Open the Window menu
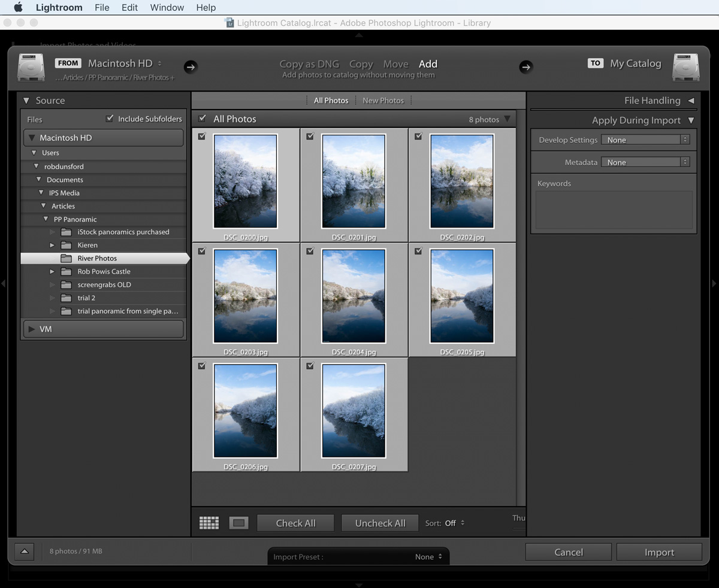This screenshot has height=588, width=719. tap(167, 7)
